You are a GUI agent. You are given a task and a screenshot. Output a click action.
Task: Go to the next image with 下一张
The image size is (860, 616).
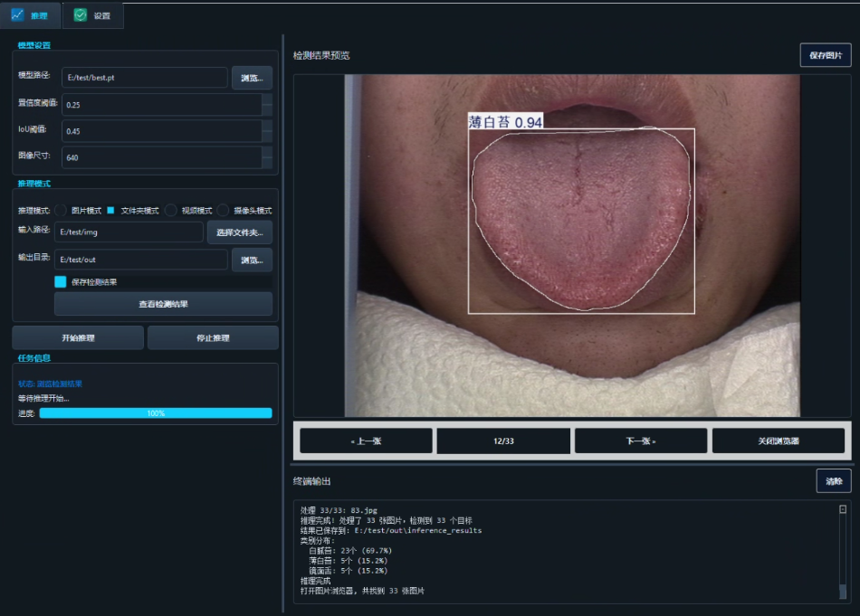(x=641, y=441)
